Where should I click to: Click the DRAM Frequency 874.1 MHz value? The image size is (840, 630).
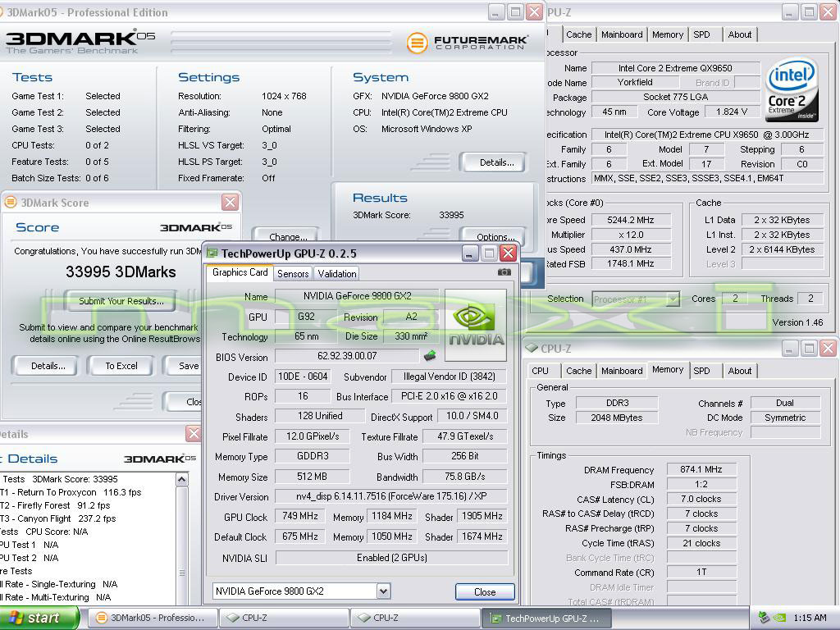pos(701,469)
